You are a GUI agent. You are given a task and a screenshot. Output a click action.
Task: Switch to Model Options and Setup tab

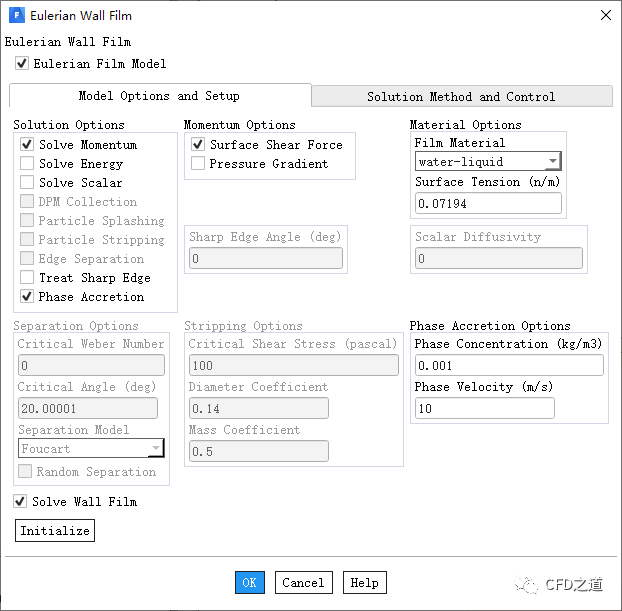pyautogui.click(x=160, y=96)
